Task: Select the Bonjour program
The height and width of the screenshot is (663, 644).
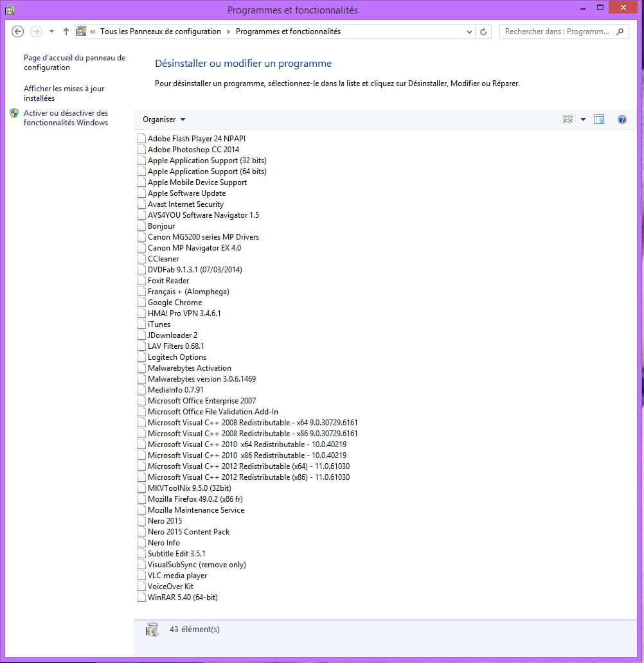Action: [161, 226]
